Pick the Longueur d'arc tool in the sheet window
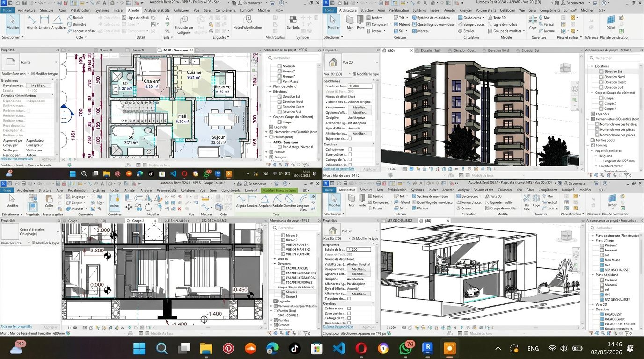 pos(81,31)
